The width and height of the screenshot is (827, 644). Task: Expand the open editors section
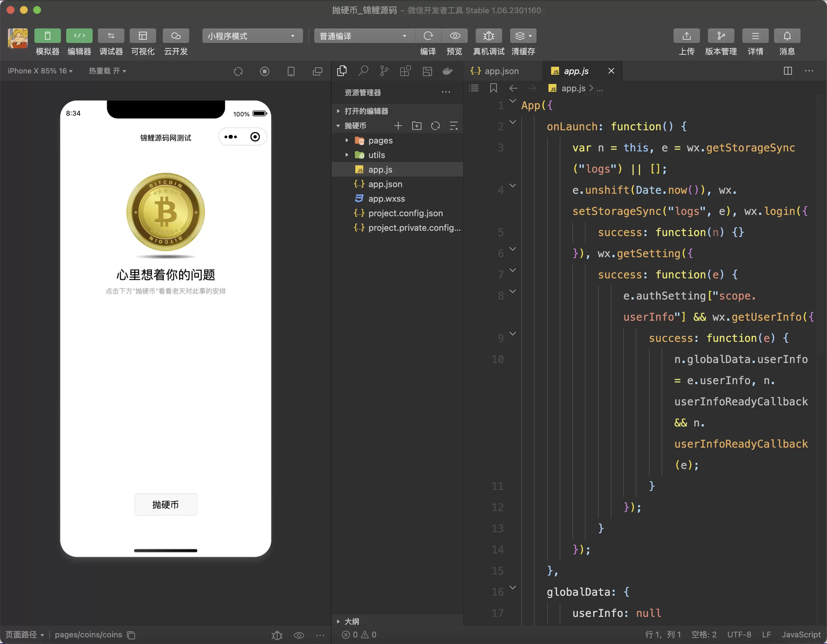[x=397, y=111]
